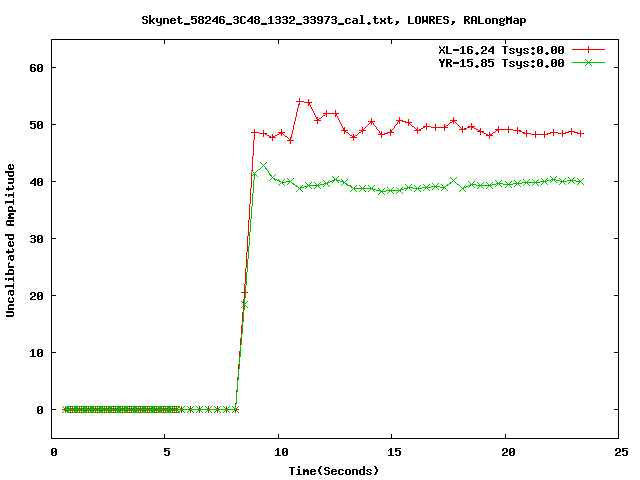640x480 pixels.
Task: Click the highest green peak data point near 43
Action: [263, 165]
